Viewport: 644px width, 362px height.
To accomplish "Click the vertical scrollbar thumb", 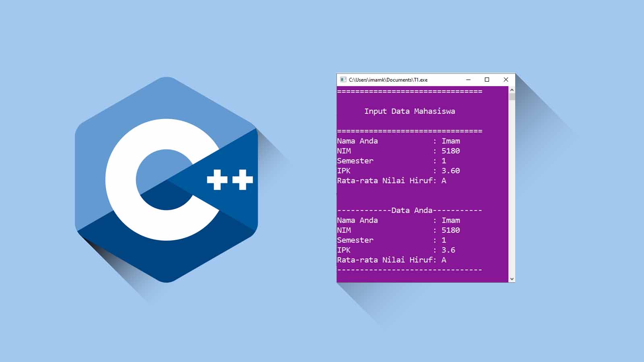I will [512, 97].
